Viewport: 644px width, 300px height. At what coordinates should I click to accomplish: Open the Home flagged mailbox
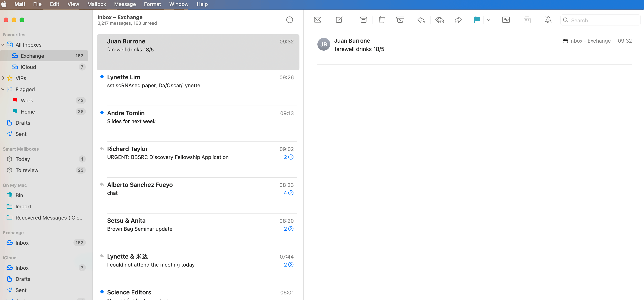coord(44,112)
